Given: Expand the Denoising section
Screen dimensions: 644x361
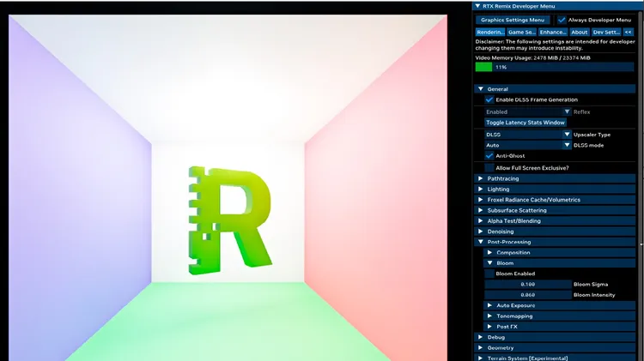Looking at the screenshot, I should [x=556, y=232].
